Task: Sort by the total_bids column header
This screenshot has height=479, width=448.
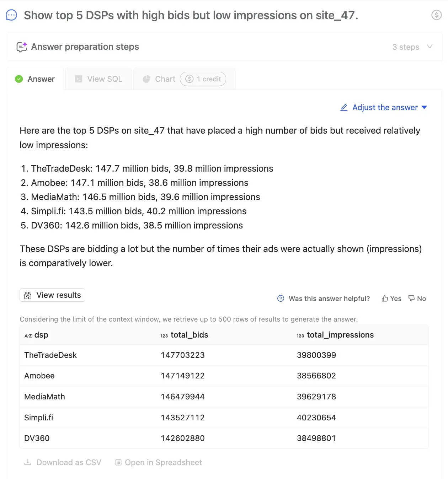Action: 189,335
